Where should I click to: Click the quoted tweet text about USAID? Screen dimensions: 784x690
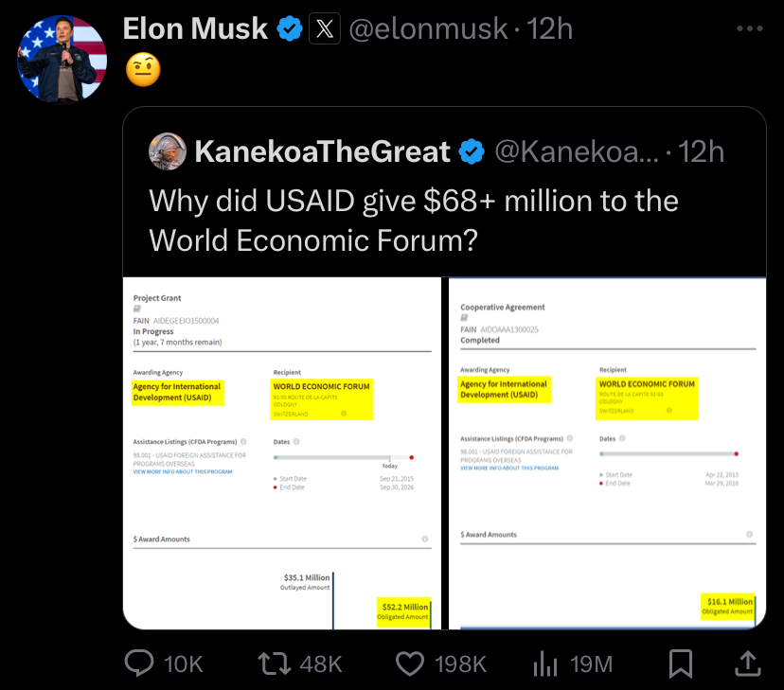[x=414, y=221]
